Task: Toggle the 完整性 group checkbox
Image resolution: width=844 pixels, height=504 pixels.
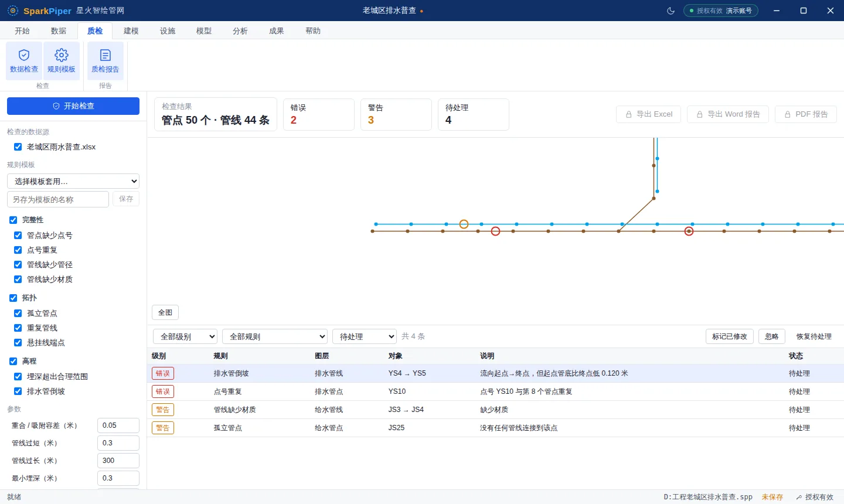Action: tap(13, 220)
